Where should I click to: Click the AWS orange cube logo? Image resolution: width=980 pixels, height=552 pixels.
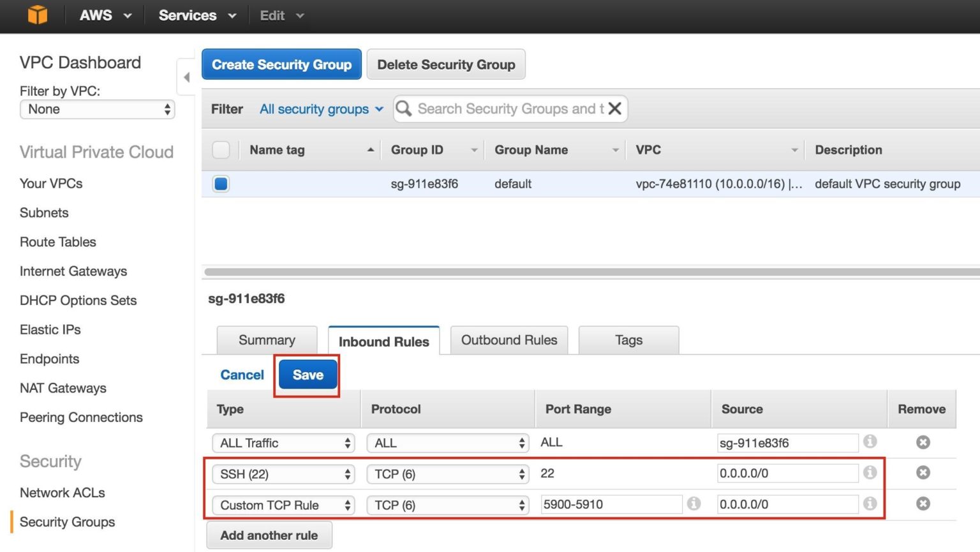38,15
